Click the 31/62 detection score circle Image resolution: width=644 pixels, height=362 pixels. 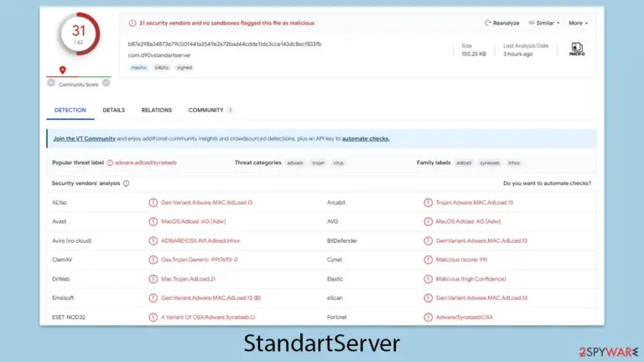[79, 34]
